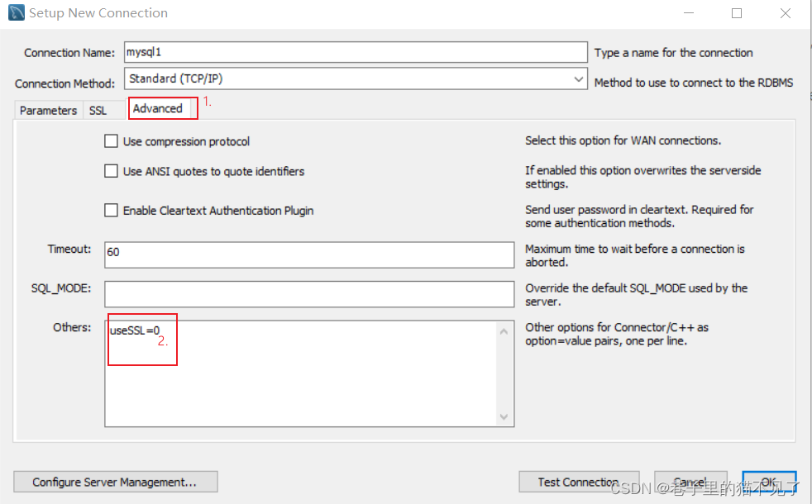Close the Setup New Connection dialog
Viewport: 812px width, 504px height.
click(x=785, y=13)
